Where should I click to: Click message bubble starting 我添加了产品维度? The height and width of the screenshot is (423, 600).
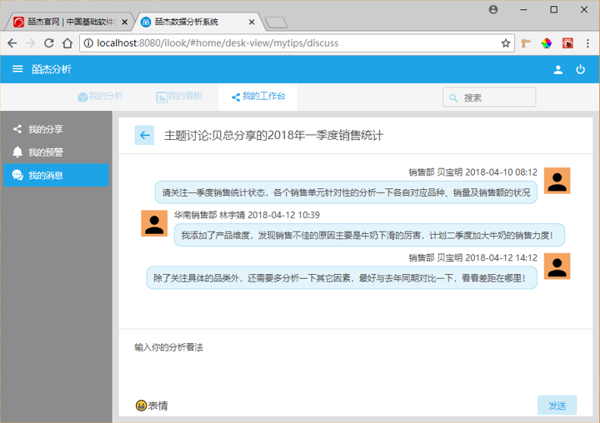point(369,235)
